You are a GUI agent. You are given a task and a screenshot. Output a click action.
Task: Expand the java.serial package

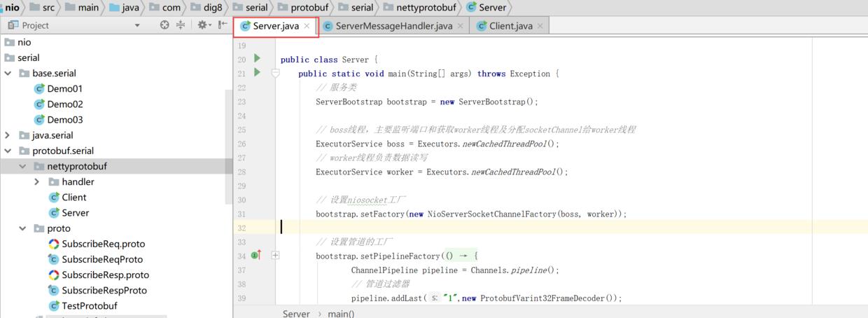pyautogui.click(x=8, y=135)
